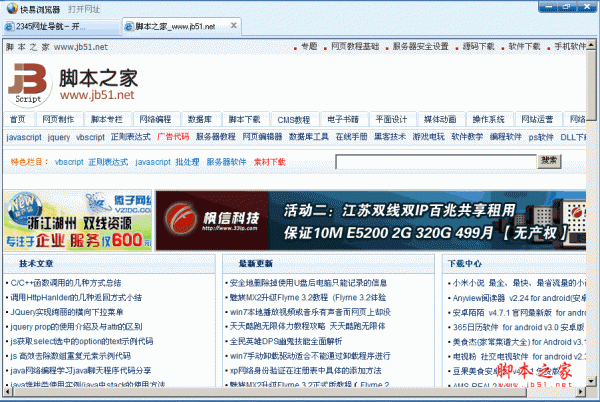
Task: Close the 脚本之家 tab
Action: point(234,26)
